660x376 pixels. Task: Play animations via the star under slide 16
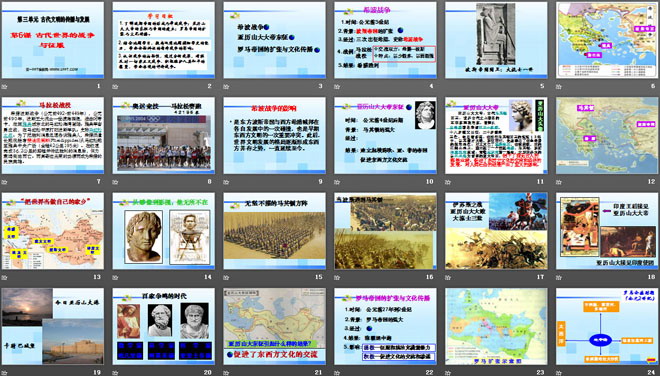tap(337, 277)
